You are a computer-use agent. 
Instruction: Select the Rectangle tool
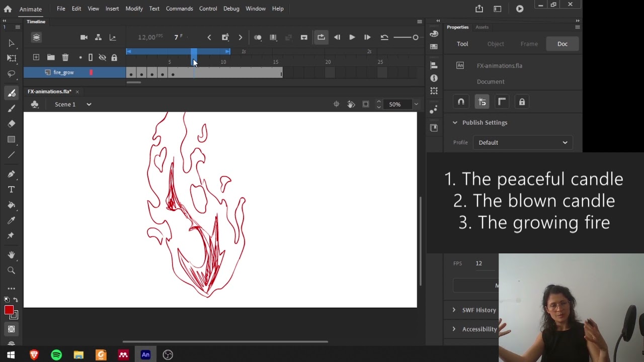tap(12, 139)
